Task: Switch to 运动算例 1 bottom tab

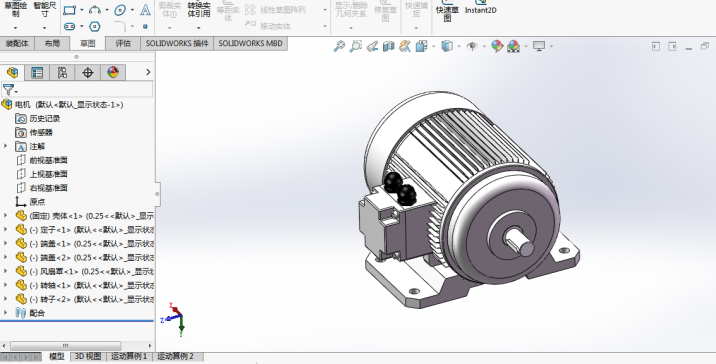Action: point(129,356)
